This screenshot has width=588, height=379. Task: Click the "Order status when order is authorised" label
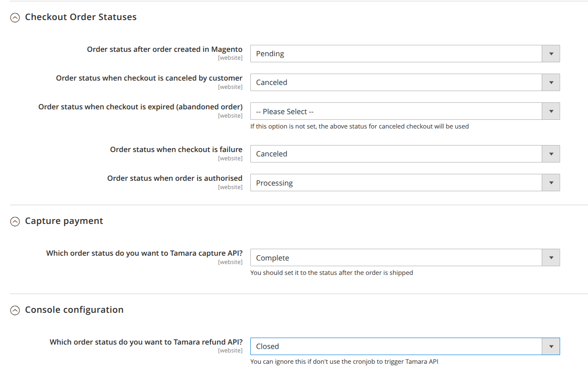(174, 178)
